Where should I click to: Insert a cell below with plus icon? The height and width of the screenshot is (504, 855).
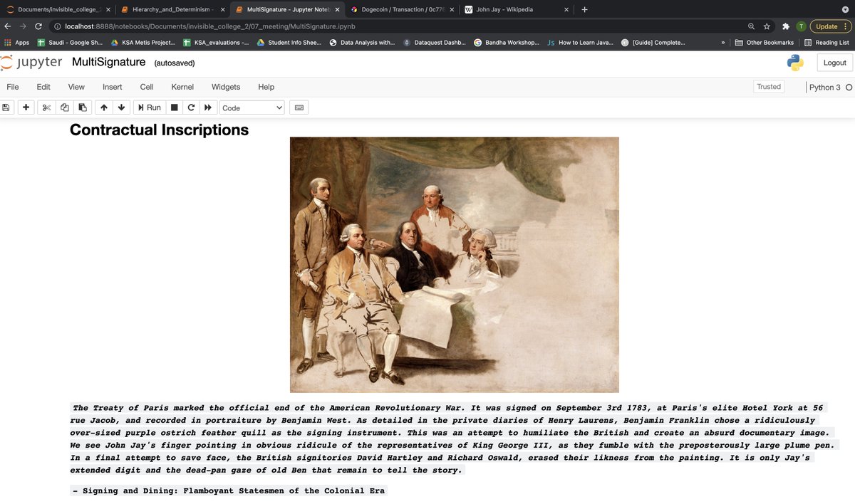[26, 107]
